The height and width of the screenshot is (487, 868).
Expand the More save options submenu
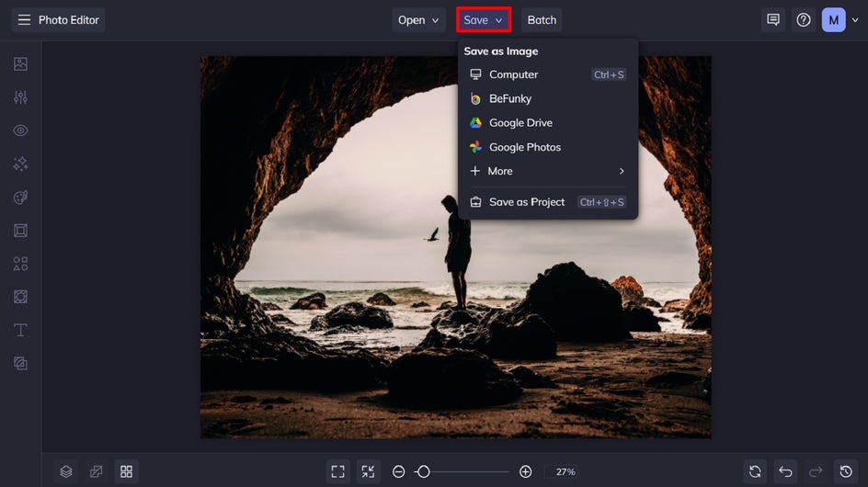(x=547, y=171)
